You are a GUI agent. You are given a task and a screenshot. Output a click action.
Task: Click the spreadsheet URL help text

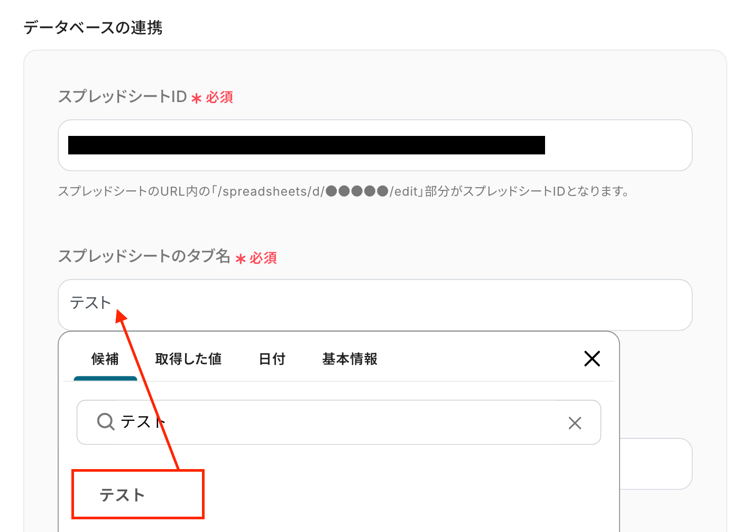pyautogui.click(x=344, y=191)
